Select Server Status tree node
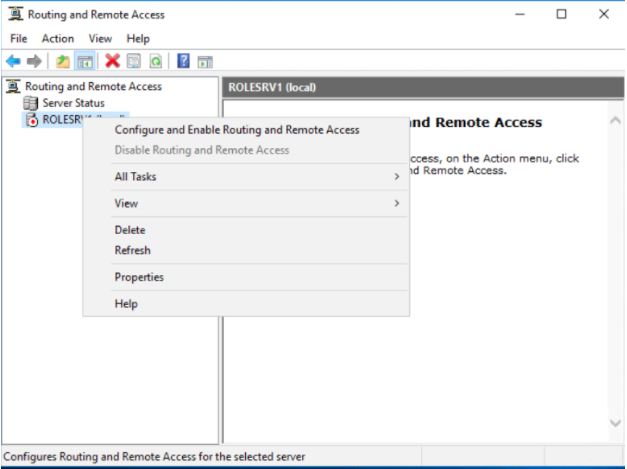 [73, 103]
